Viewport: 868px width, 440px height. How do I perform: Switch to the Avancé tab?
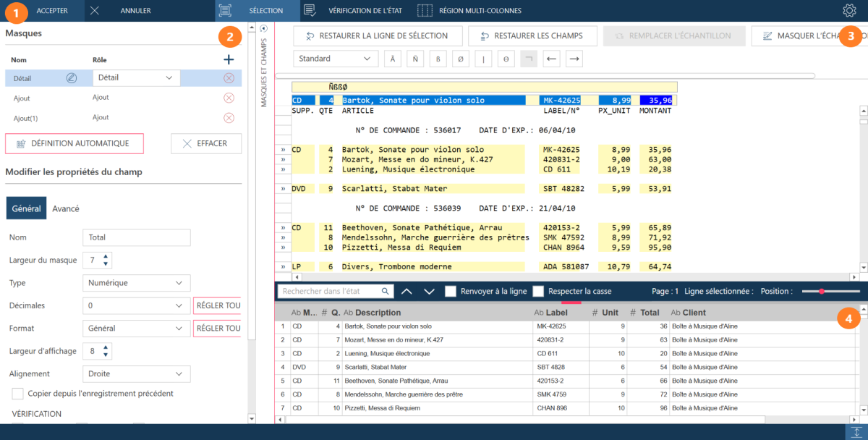coord(66,208)
